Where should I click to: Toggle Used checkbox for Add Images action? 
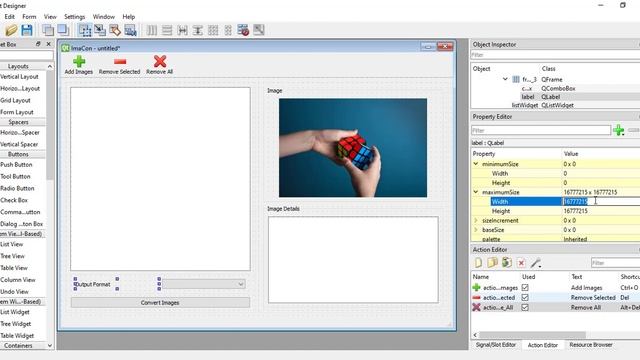pos(525,288)
